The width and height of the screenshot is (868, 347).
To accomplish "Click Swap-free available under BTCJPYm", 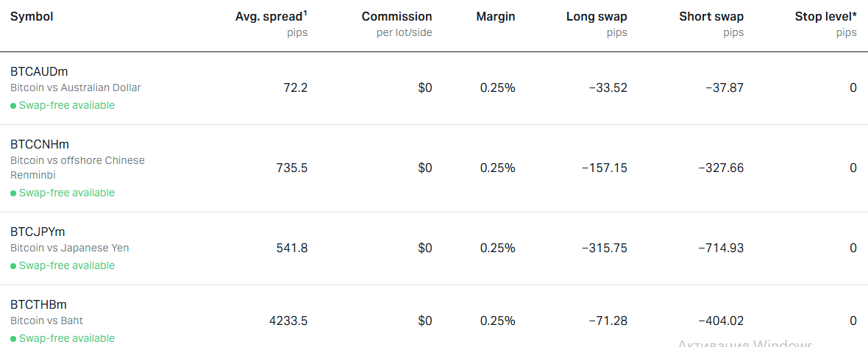I will point(67,265).
